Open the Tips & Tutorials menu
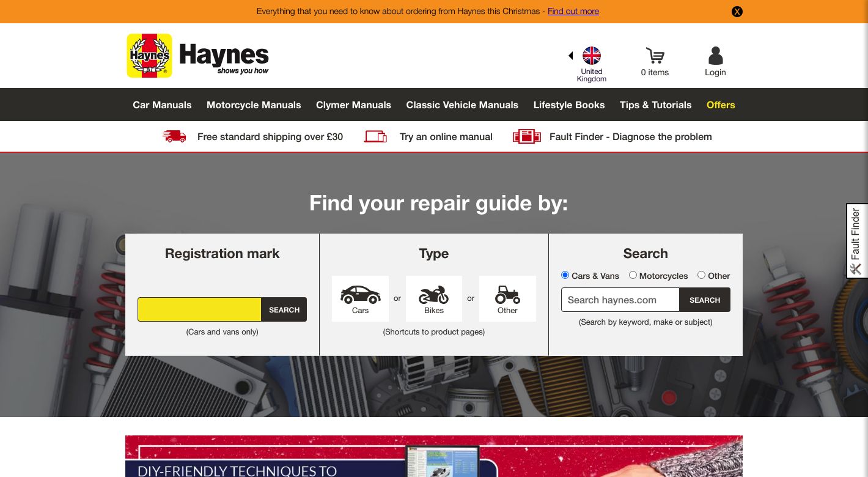Screen dimensions: 868x477 point(655,105)
